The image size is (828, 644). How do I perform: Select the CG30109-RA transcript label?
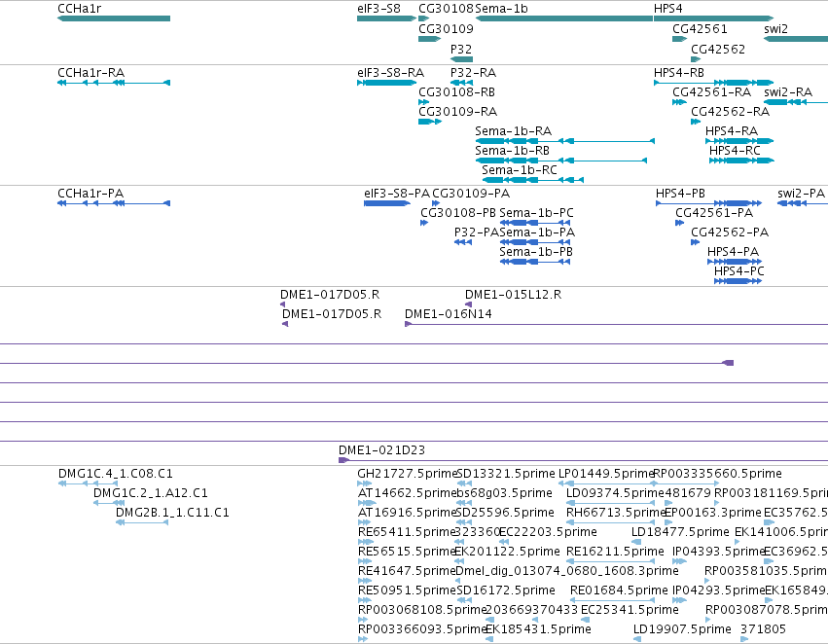coord(458,112)
